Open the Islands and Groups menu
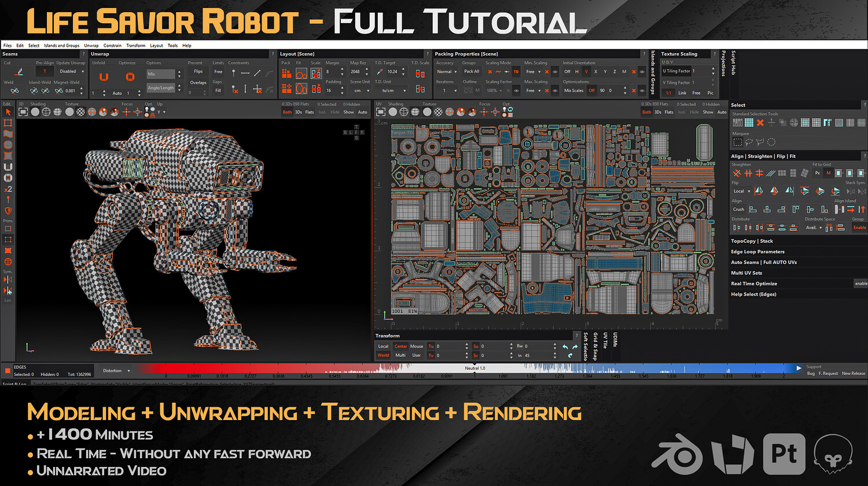Image resolution: width=868 pixels, height=486 pixels. point(62,45)
